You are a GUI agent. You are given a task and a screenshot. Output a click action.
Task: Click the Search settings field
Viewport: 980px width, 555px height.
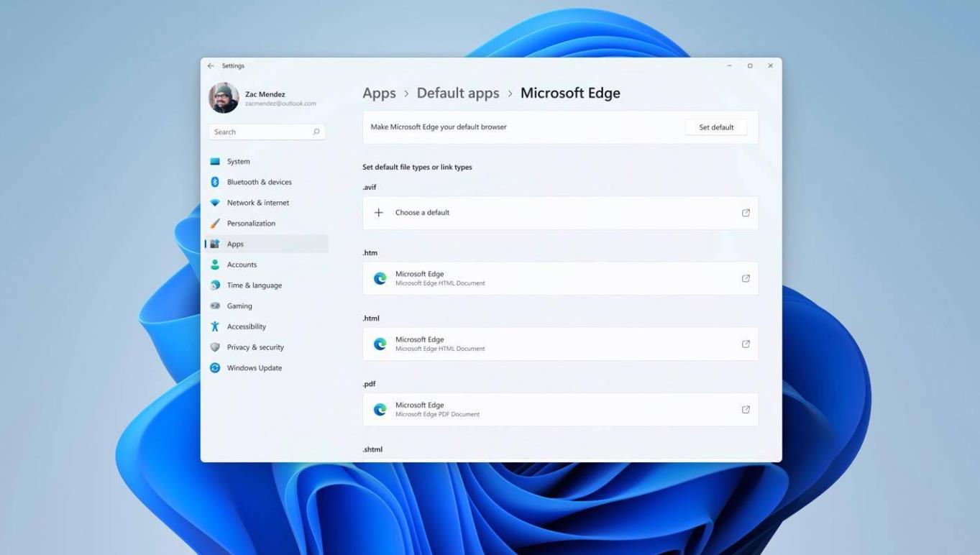pyautogui.click(x=267, y=132)
